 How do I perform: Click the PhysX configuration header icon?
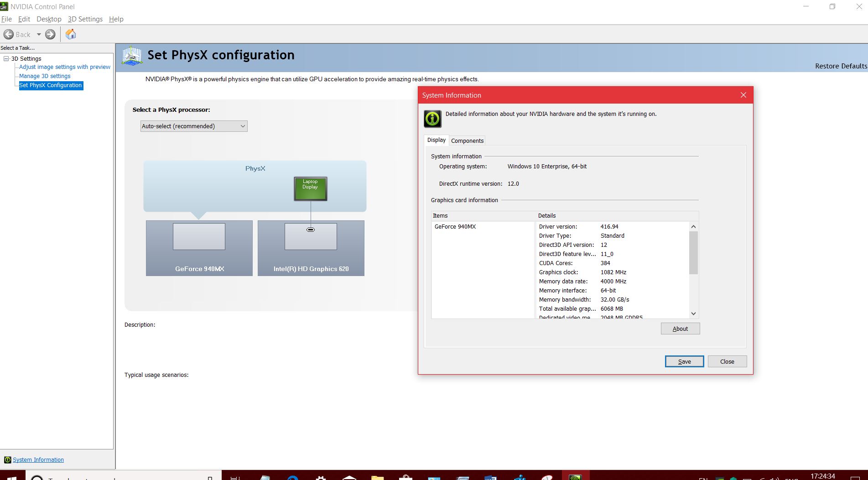132,56
